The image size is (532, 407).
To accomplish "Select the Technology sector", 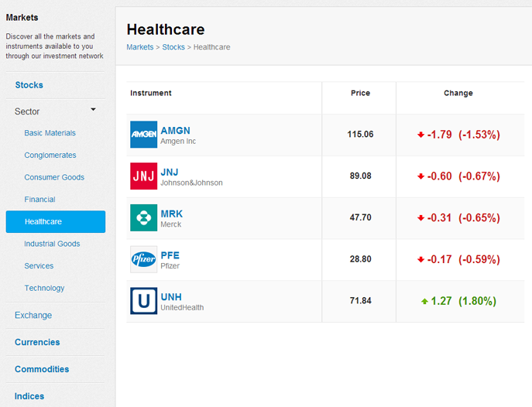I will (44, 288).
